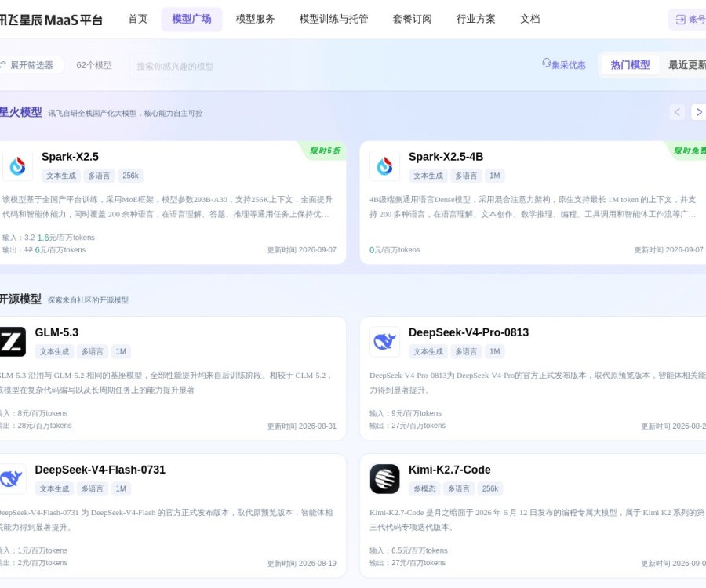The image size is (706, 588).
Task: Open the Kimi-K2.7-Code model title
Action: click(x=449, y=470)
